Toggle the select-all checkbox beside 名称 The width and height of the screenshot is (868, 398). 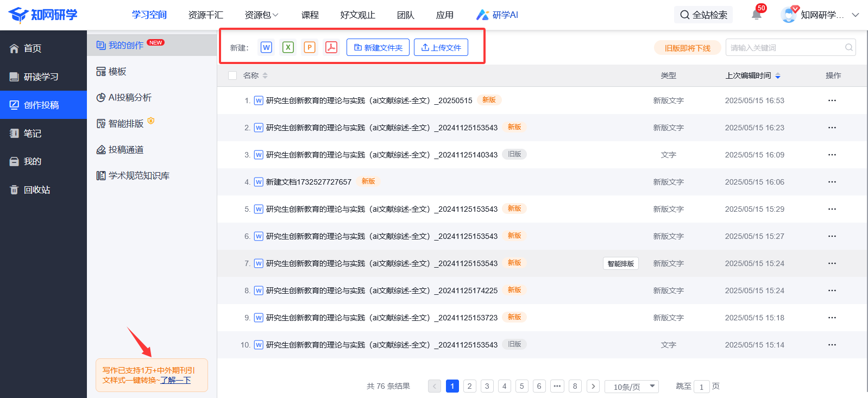point(232,75)
